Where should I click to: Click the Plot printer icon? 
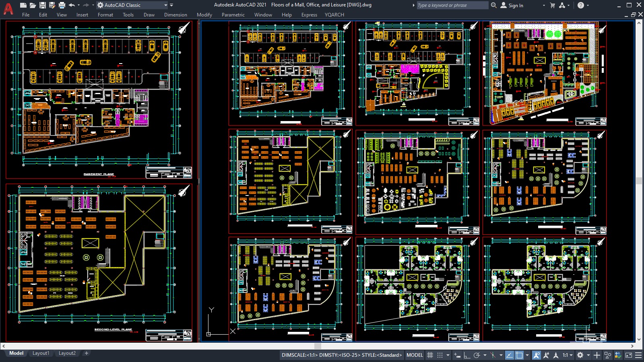[x=62, y=5]
